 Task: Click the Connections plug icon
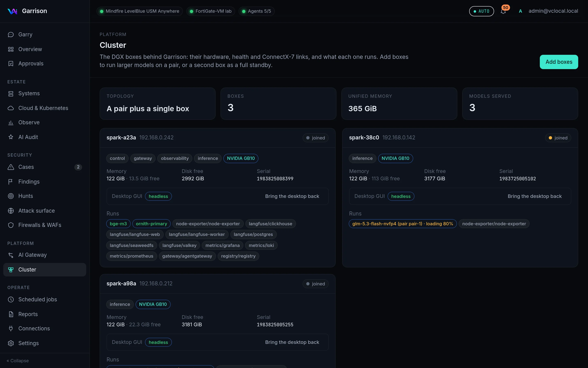coord(11,328)
